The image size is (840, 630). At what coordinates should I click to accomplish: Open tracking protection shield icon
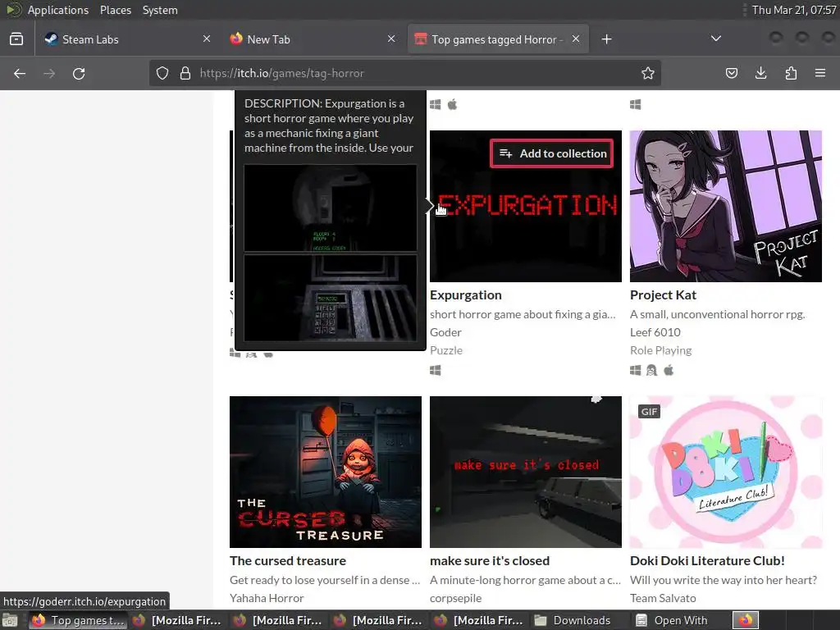(x=162, y=73)
